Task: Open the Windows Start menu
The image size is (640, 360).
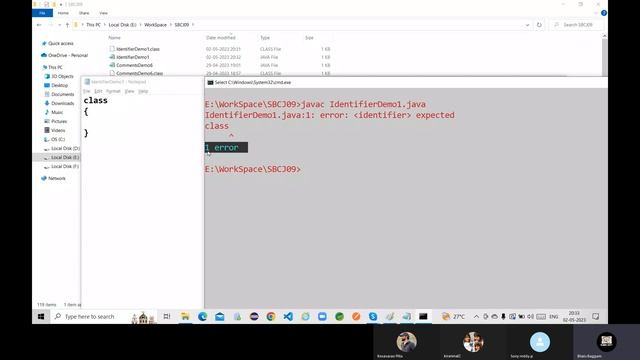Action: (41, 316)
